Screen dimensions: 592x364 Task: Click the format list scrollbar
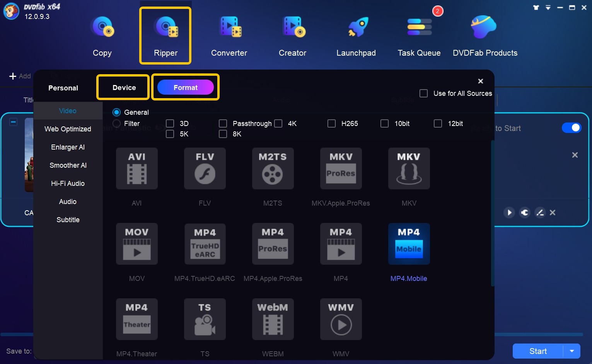coord(493,213)
